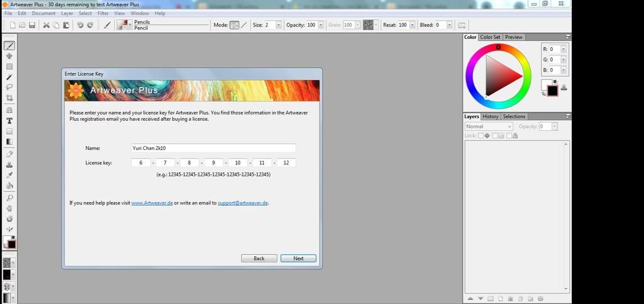Click the first License key field

pyautogui.click(x=141, y=162)
